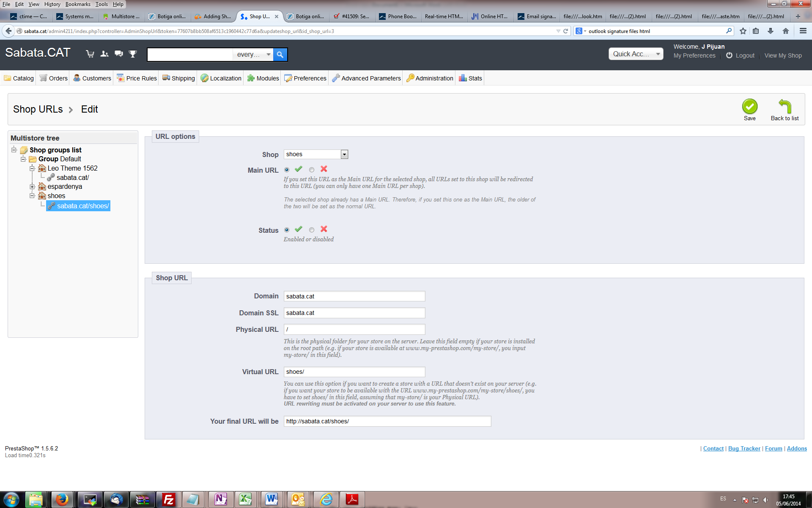
Task: Open the Quick Access dropdown
Action: [636, 54]
